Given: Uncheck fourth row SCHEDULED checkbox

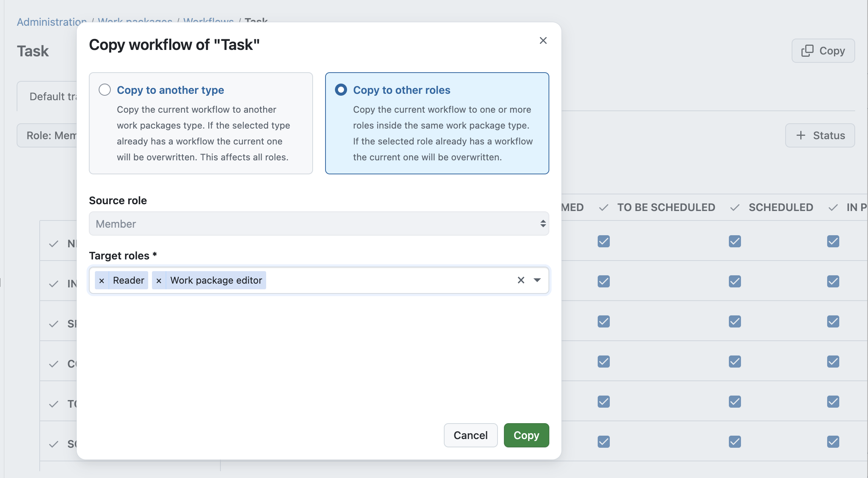Looking at the screenshot, I should point(735,362).
